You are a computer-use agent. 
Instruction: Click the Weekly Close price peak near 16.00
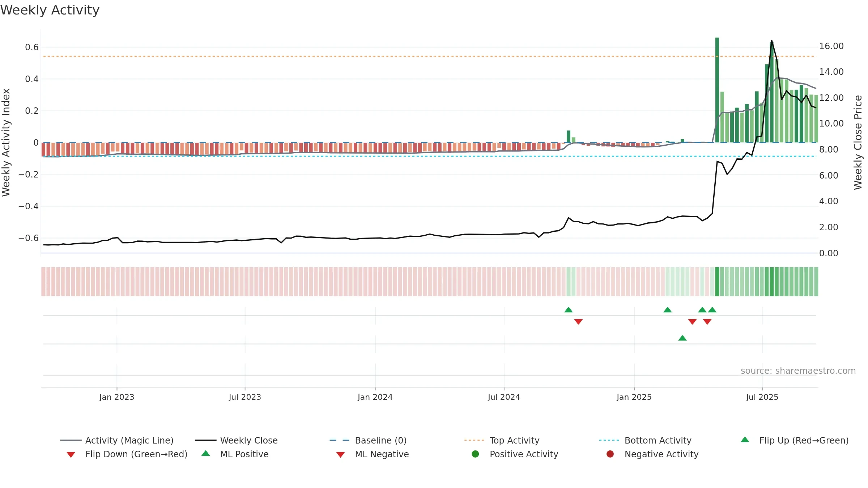tap(771, 41)
